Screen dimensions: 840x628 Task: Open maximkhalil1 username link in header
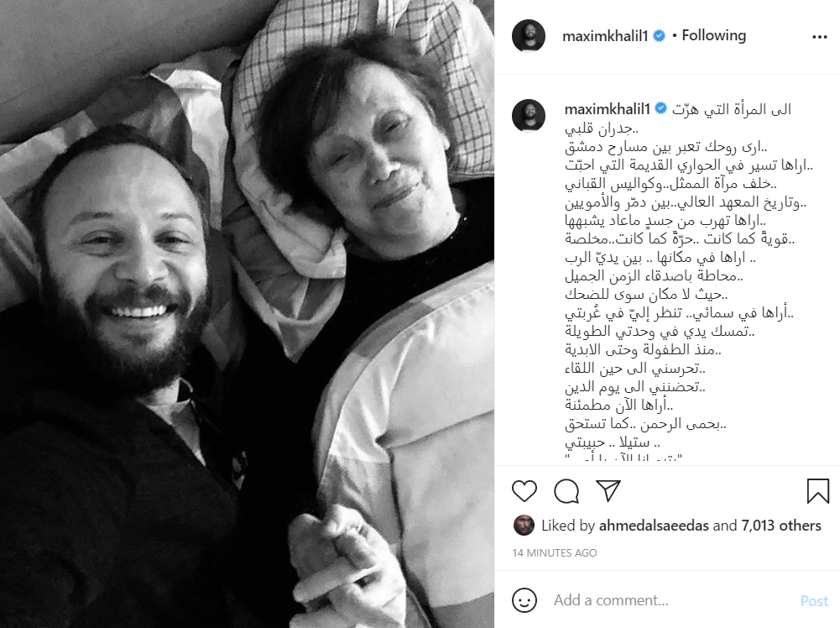coord(605,36)
